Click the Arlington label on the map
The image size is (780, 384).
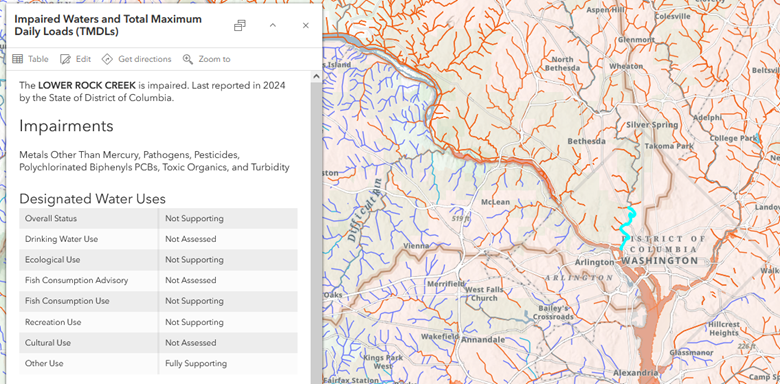594,262
